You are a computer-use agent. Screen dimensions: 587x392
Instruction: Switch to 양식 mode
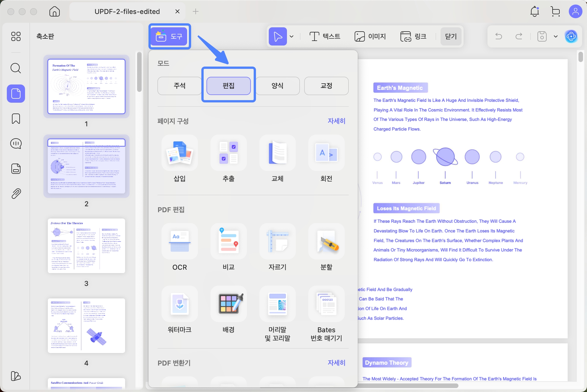click(278, 86)
